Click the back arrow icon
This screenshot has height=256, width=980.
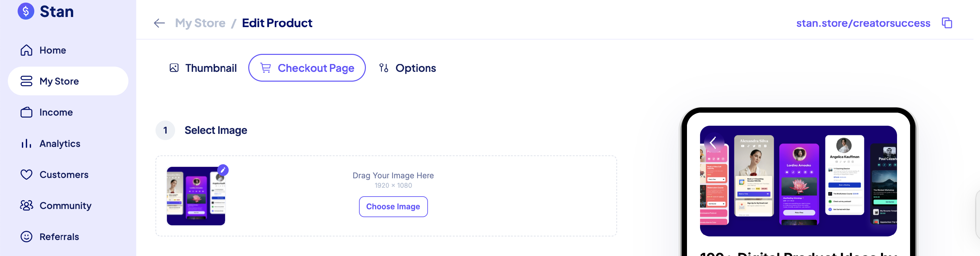(159, 23)
